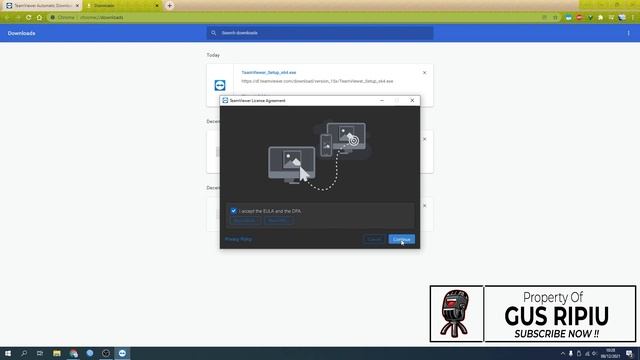Open the taskbar clock and date
The height and width of the screenshot is (360, 640).
click(x=610, y=353)
